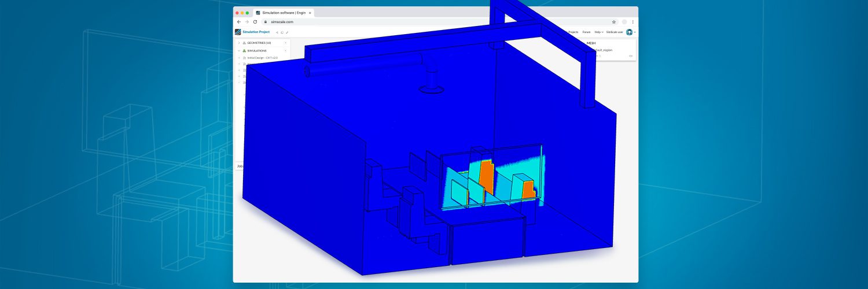The height and width of the screenshot is (289, 868).
Task: Close the Simulation software browser tab
Action: [x=310, y=13]
